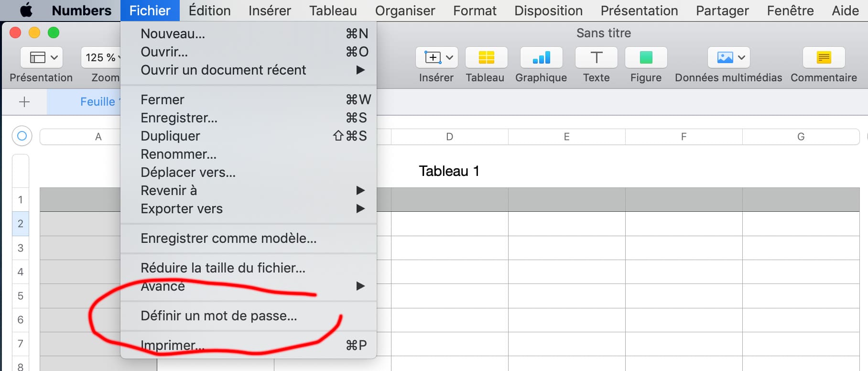Choose Réduire la taille du fichier…
The width and height of the screenshot is (868, 371).
[x=223, y=268]
